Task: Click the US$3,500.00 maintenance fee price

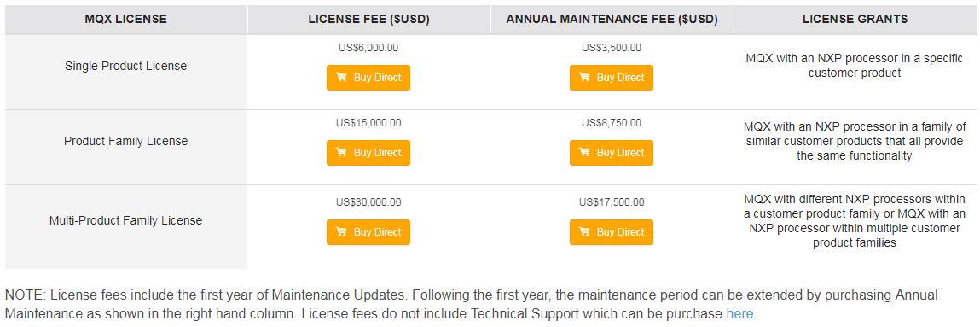Action: coord(612,48)
